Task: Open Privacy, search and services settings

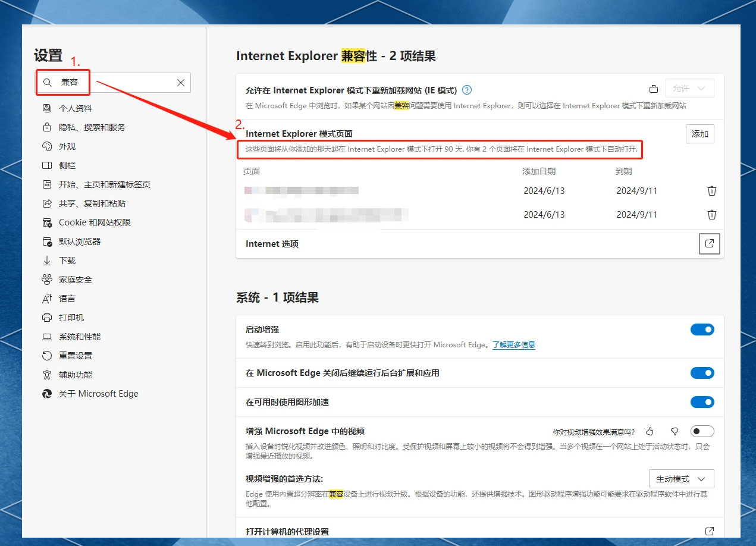Action: coord(92,127)
